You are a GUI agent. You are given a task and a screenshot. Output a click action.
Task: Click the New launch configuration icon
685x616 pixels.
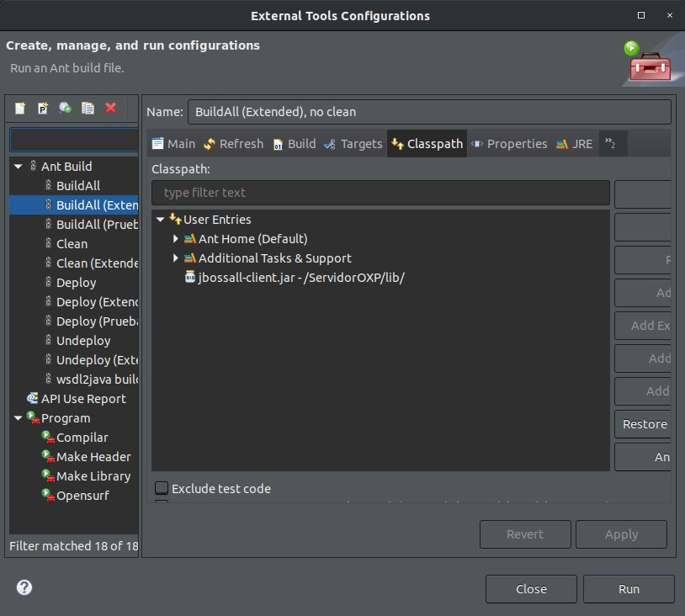click(20, 108)
